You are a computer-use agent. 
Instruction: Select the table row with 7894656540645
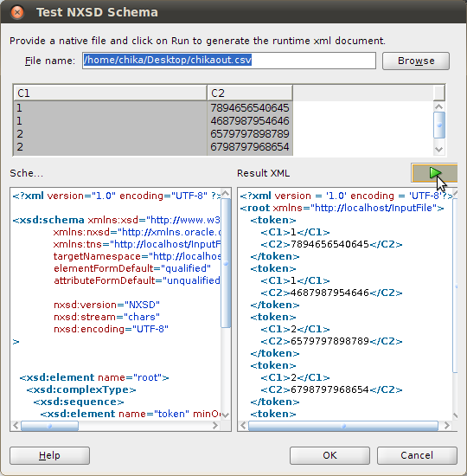[x=153, y=108]
